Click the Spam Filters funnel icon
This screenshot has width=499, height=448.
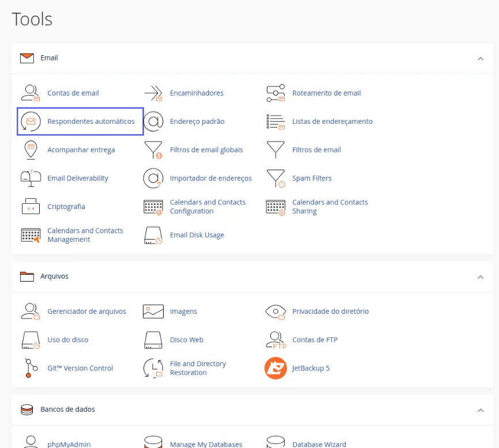(x=275, y=179)
